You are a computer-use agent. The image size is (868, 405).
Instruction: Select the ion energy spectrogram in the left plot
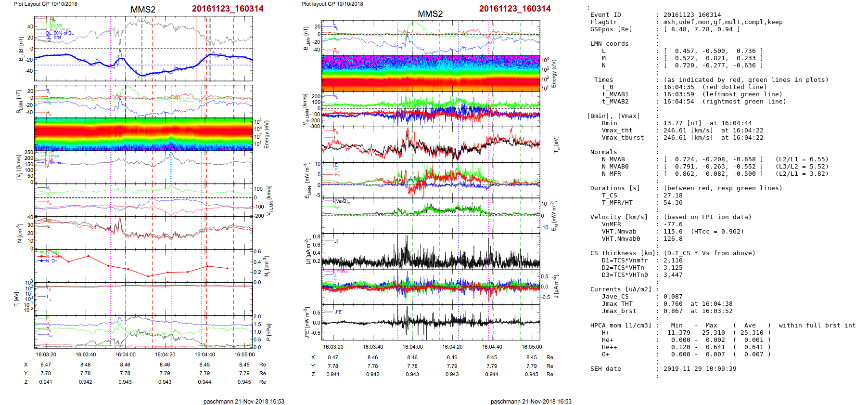pos(143,134)
